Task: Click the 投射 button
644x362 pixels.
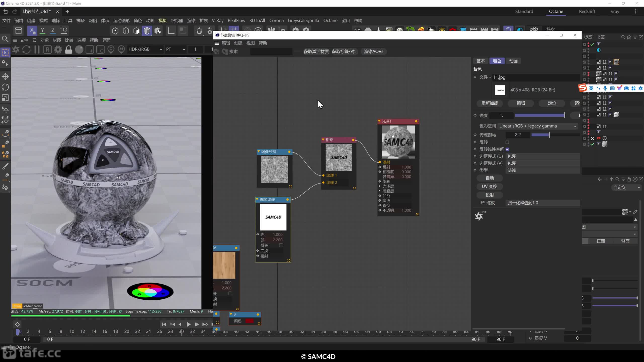Action: [x=490, y=195]
